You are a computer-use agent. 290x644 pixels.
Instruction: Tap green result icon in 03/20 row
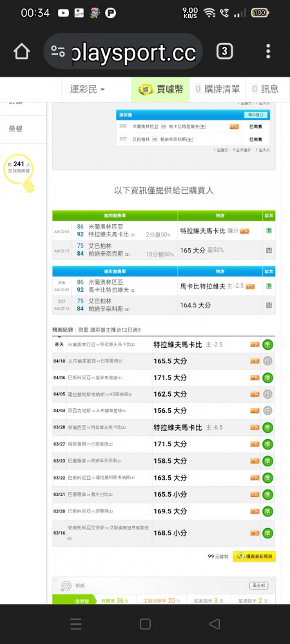pos(268,511)
